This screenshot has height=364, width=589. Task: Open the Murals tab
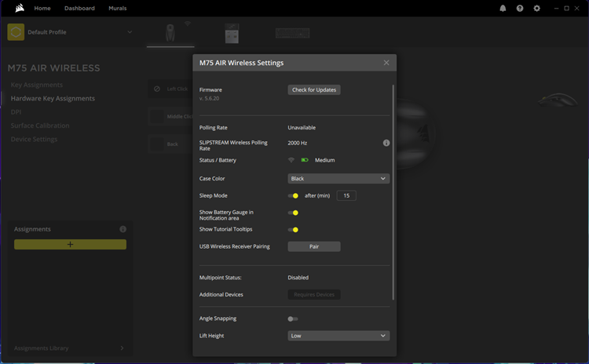tap(118, 9)
